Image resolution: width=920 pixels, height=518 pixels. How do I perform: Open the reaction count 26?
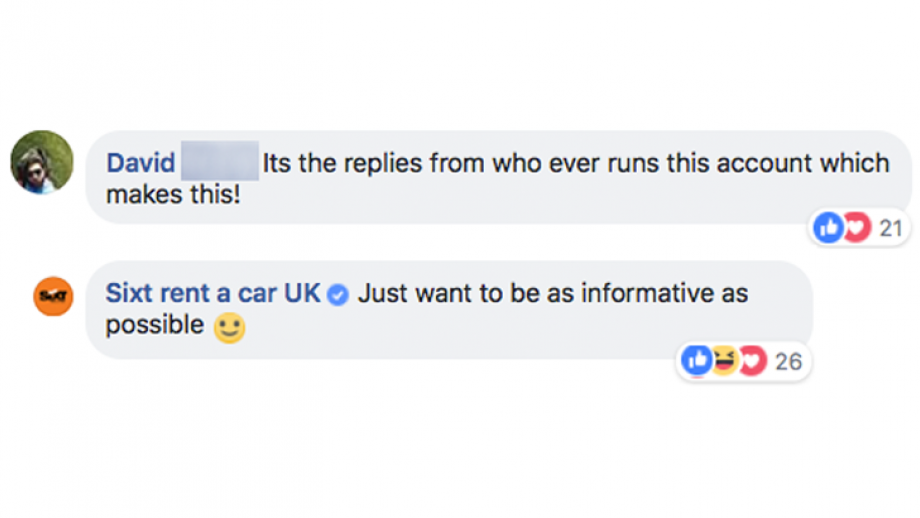point(788,361)
